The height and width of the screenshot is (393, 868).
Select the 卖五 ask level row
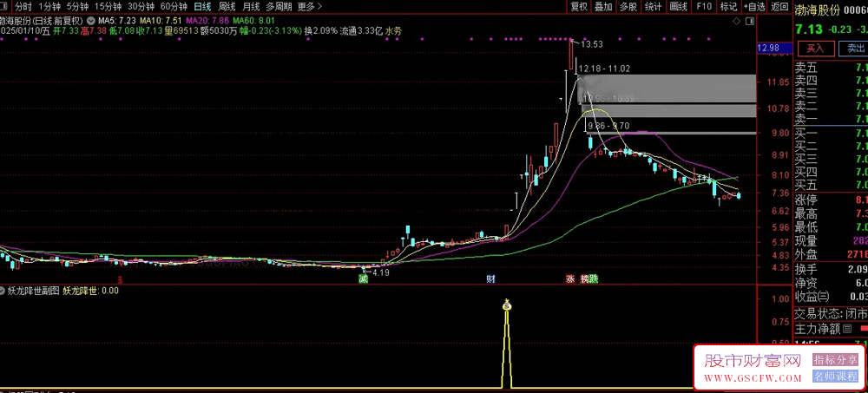(831, 68)
